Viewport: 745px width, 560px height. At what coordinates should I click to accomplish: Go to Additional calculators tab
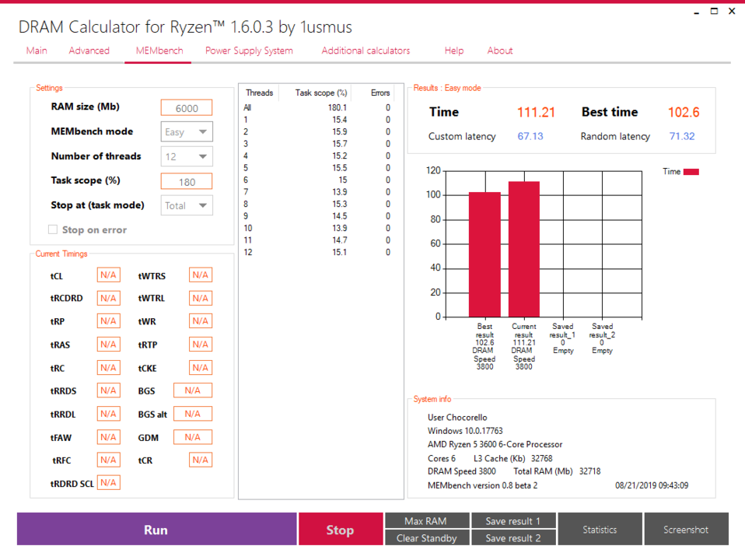point(366,51)
